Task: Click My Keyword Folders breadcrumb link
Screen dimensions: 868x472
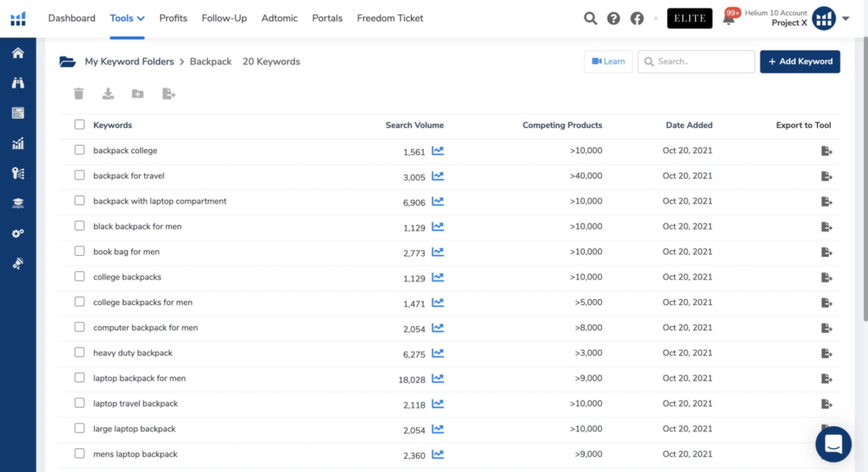Action: pyautogui.click(x=129, y=62)
